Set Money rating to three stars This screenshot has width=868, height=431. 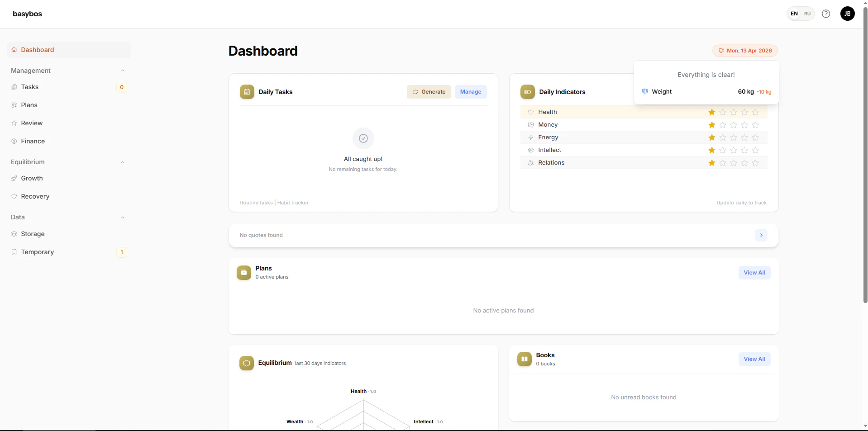(734, 125)
